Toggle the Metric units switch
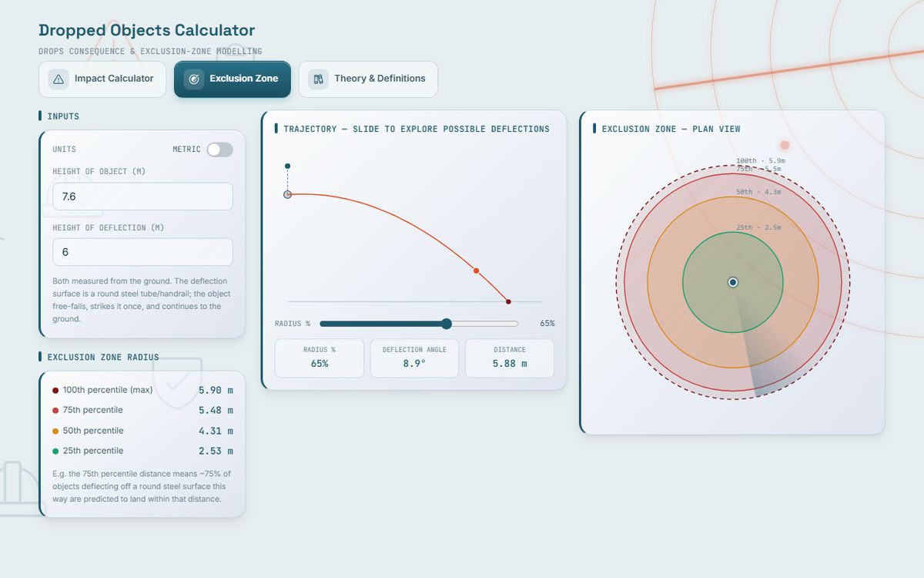 point(219,150)
